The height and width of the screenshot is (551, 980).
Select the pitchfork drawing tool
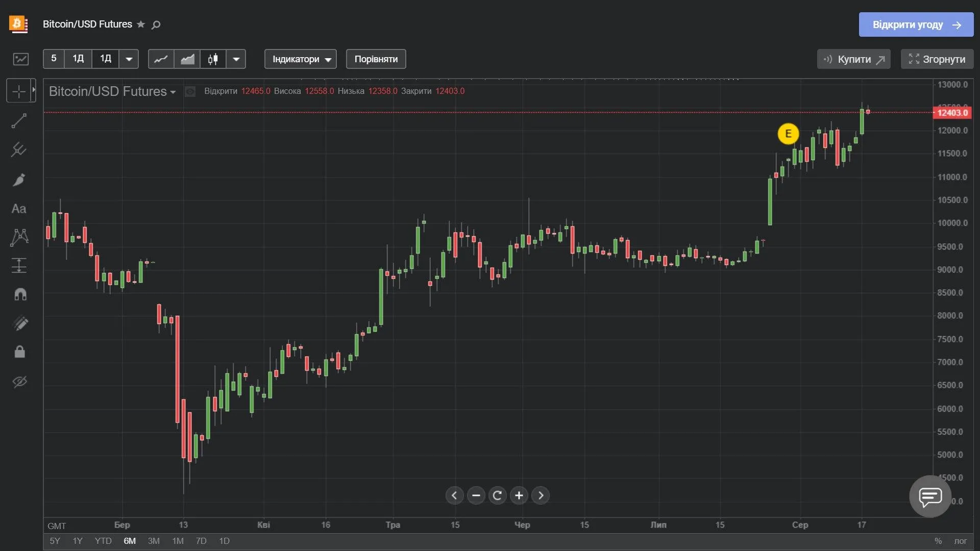tap(19, 150)
